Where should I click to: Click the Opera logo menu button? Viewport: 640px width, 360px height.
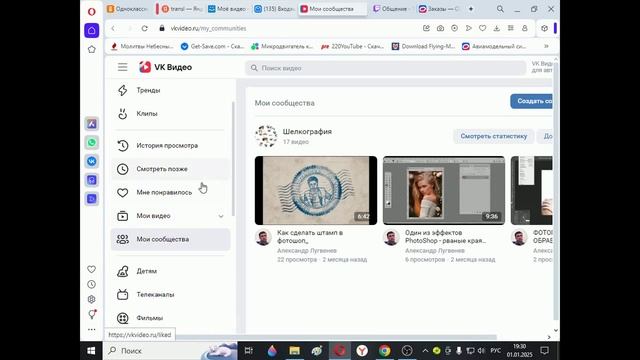(91, 11)
